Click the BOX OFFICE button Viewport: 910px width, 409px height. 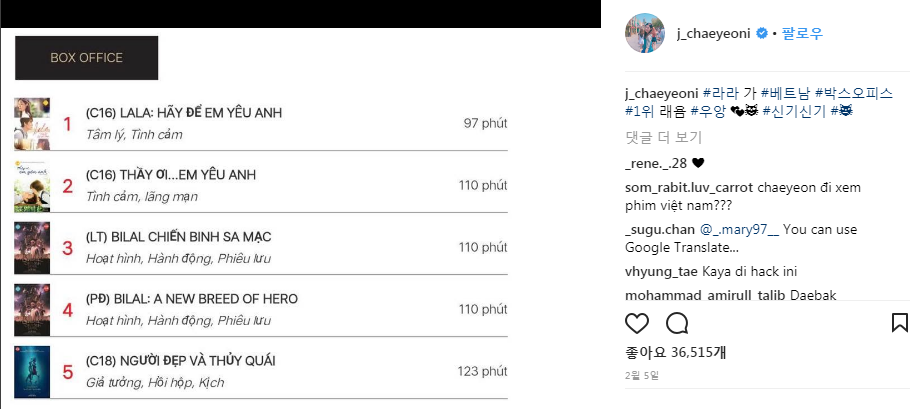86,58
